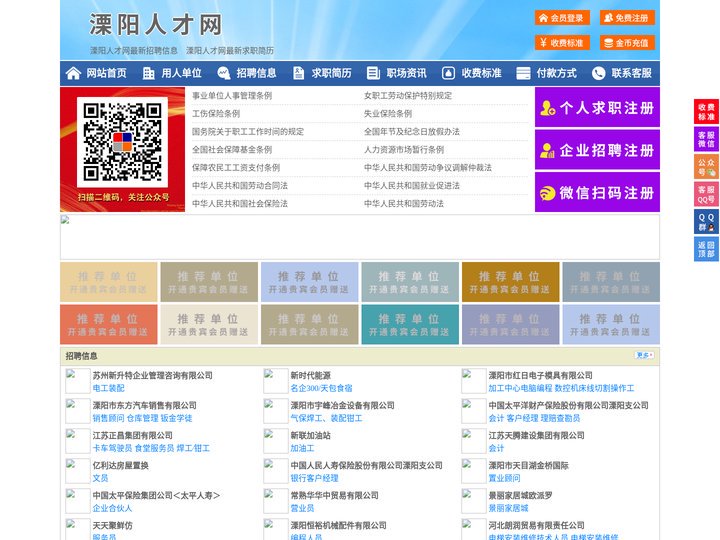Open 全国年节及纪念日放假办法 link
Viewport: 720px width, 540px height.
point(412,131)
